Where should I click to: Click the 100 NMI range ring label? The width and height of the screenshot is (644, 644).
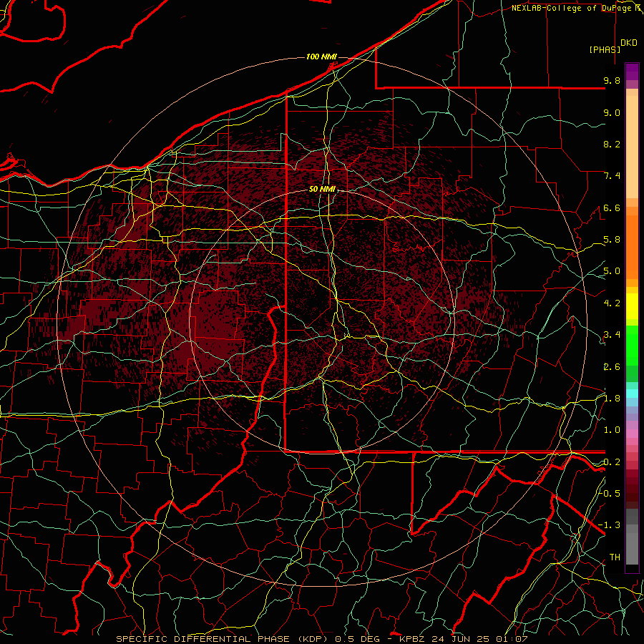pyautogui.click(x=321, y=57)
